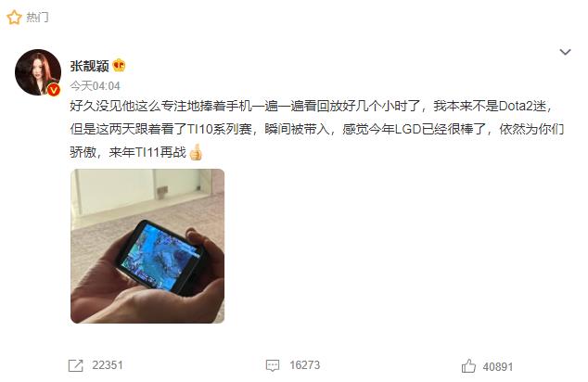Click the star icon beside 热门
Image resolution: width=588 pixels, height=382 pixels.
pos(14,18)
